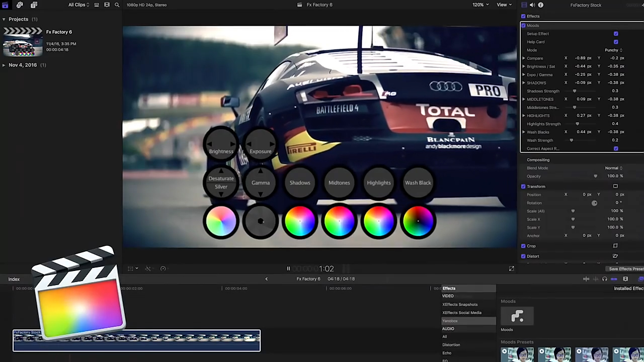
Task: Select the Yanobox effects category
Action: point(450,321)
